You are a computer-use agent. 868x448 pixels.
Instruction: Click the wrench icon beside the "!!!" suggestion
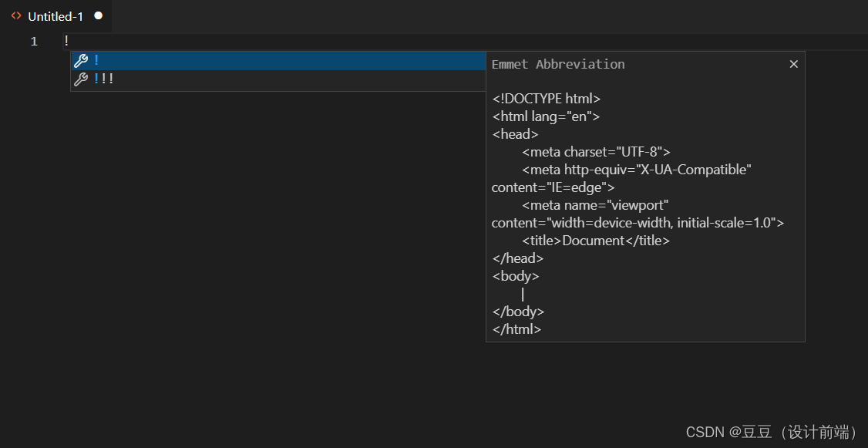(x=82, y=78)
